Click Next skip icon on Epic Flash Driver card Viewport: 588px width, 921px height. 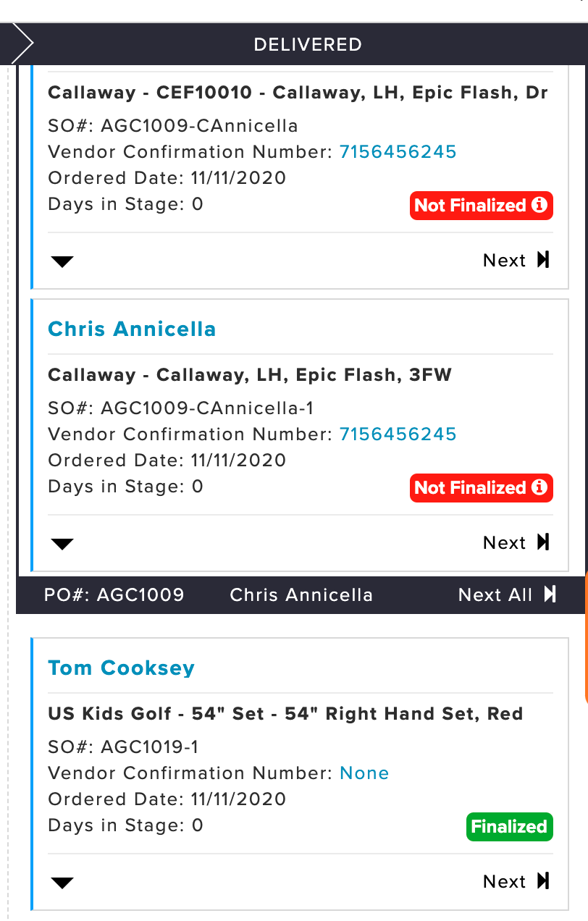pyautogui.click(x=543, y=260)
